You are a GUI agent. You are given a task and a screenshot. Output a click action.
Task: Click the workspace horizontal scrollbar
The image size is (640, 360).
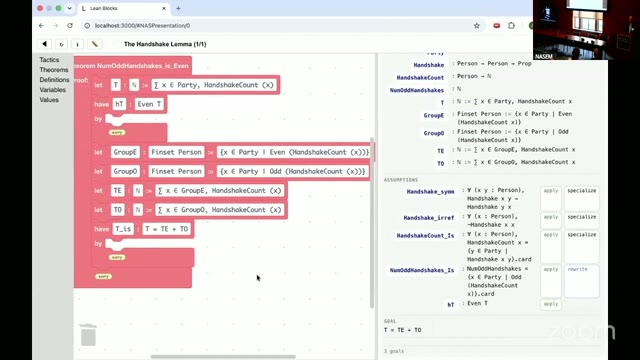click(x=223, y=357)
